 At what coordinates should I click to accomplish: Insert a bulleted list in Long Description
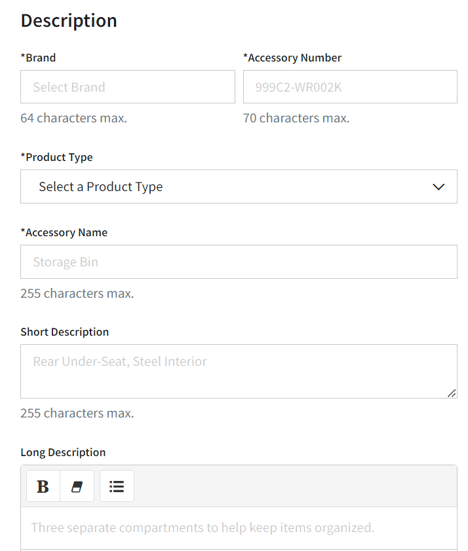[117, 486]
